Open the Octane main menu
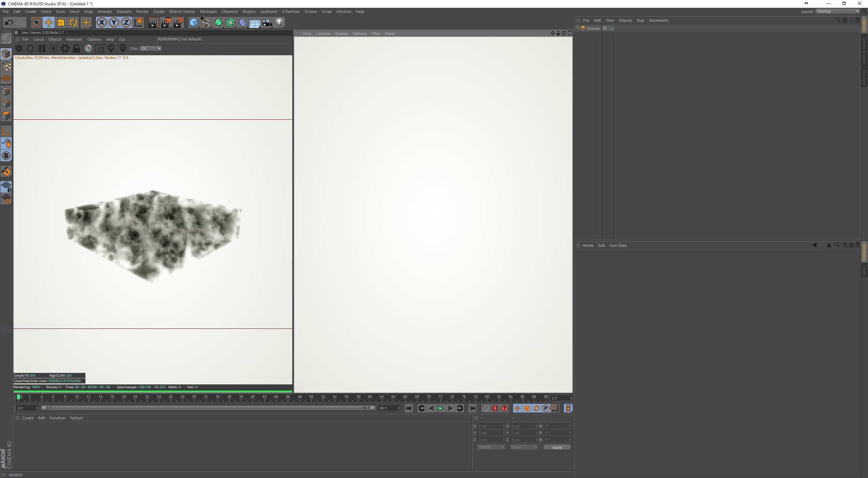The width and height of the screenshot is (868, 478). tap(311, 12)
